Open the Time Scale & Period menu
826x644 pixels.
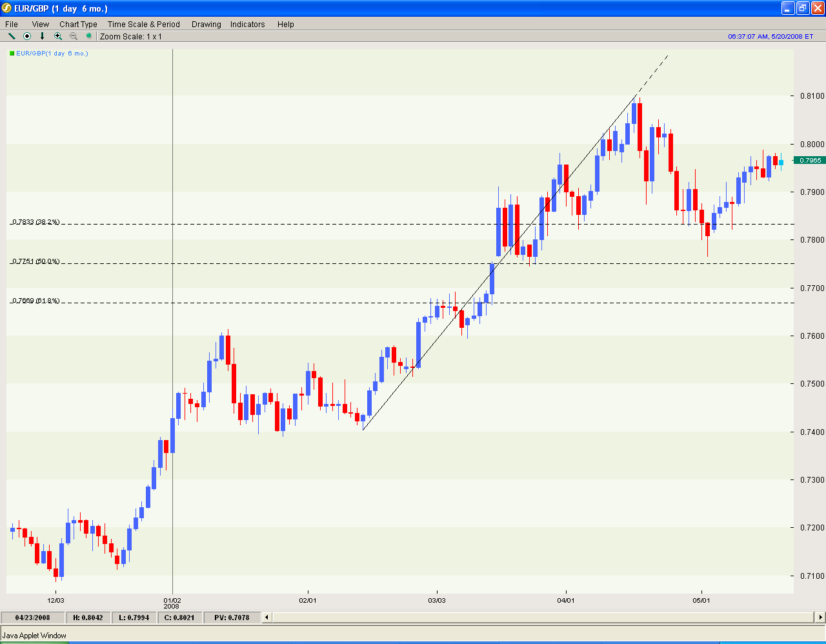tap(144, 25)
